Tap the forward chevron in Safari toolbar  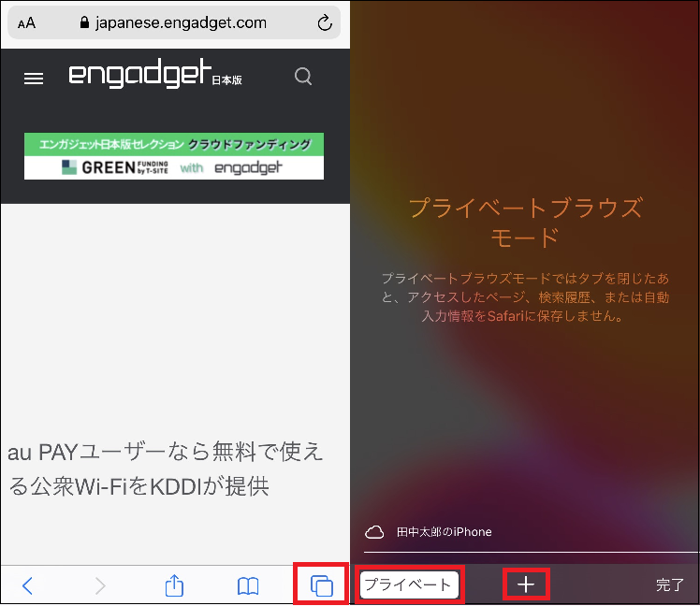(100, 586)
